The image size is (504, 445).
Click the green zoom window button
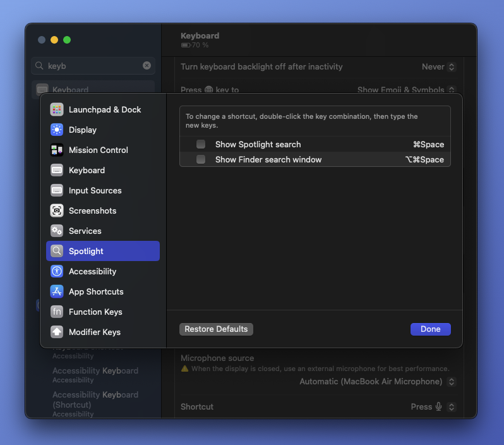(67, 40)
